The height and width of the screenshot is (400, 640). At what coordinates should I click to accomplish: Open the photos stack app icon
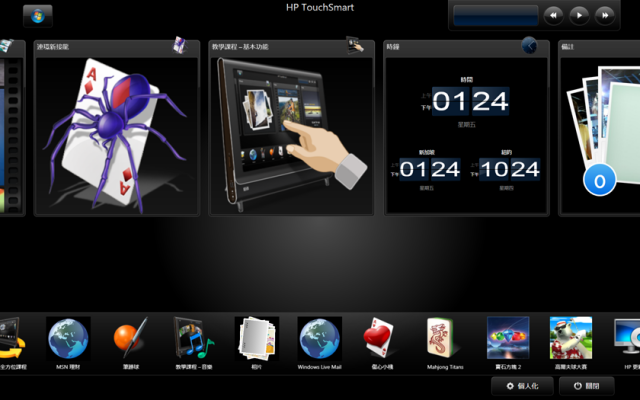257,339
